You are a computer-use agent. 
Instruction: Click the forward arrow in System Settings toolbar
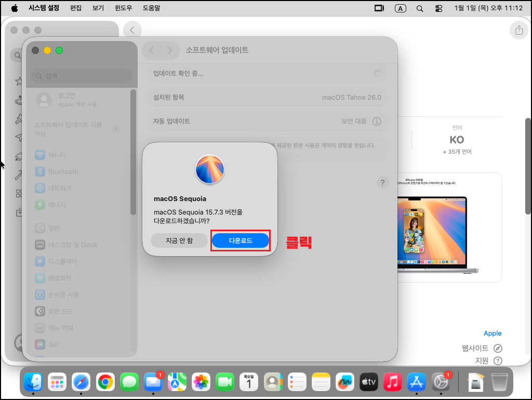point(170,50)
